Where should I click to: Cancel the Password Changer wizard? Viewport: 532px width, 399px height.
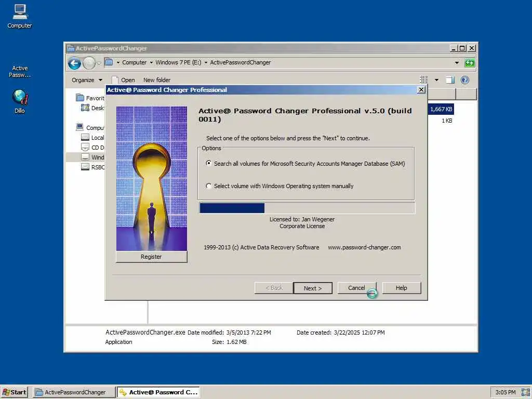click(356, 288)
